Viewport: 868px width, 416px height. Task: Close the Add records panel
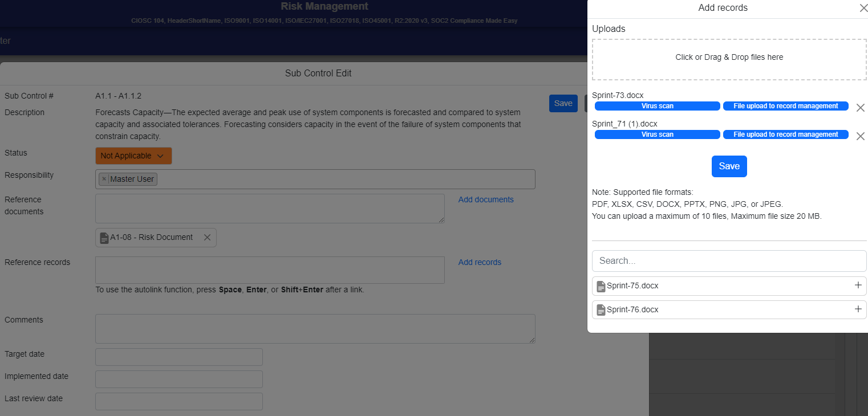(x=863, y=8)
